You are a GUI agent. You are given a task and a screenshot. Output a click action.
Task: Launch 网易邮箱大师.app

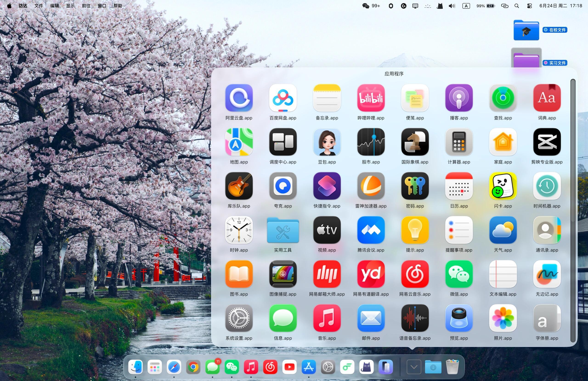point(327,274)
